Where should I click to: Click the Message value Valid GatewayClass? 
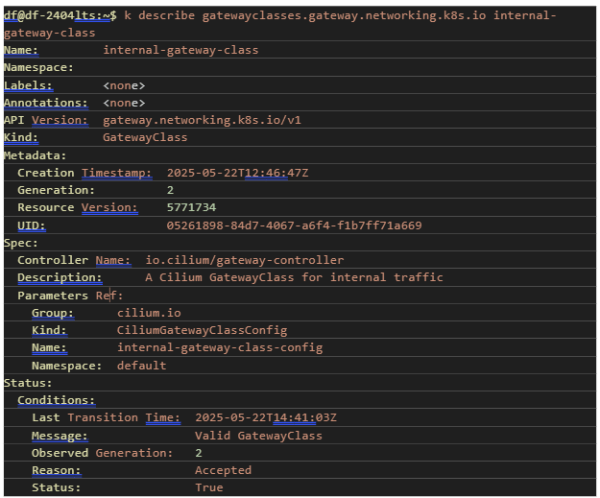click(258, 435)
